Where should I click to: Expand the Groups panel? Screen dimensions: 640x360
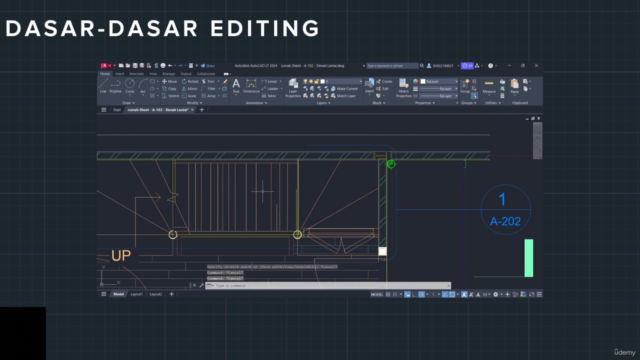pos(469,103)
